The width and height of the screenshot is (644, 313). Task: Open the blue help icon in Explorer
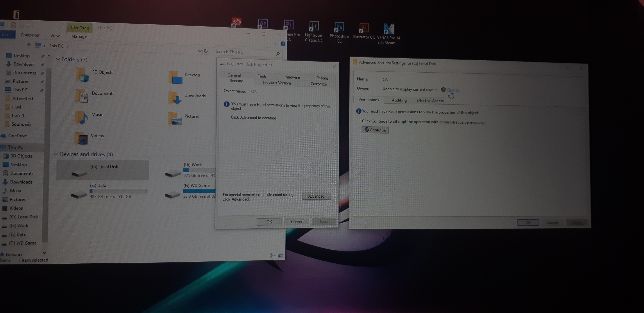pyautogui.click(x=283, y=44)
